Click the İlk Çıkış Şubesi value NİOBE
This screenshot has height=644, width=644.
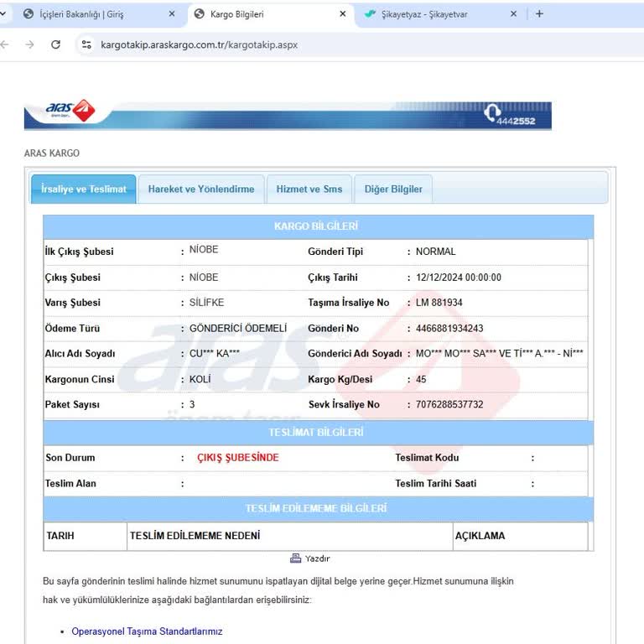204,249
